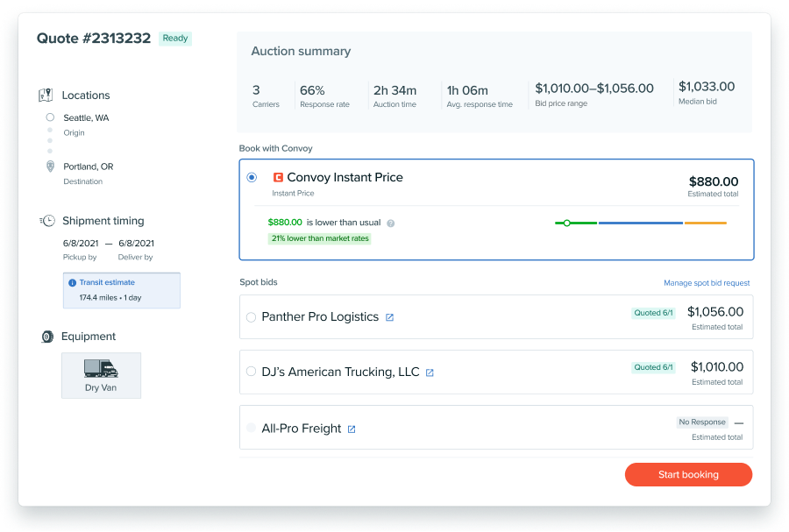Open DJ's American Trucking external link icon
Viewport: 789px width, 532px height.
click(x=430, y=372)
